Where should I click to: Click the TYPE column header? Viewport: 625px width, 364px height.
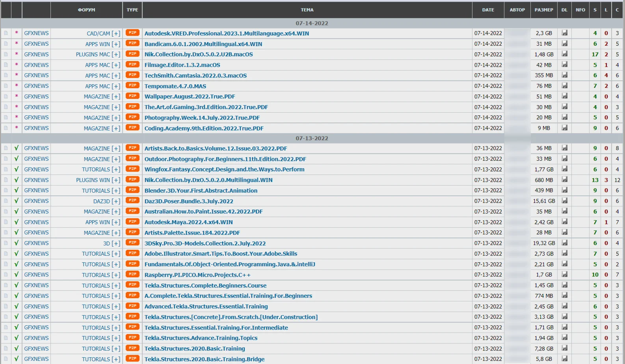point(132,10)
